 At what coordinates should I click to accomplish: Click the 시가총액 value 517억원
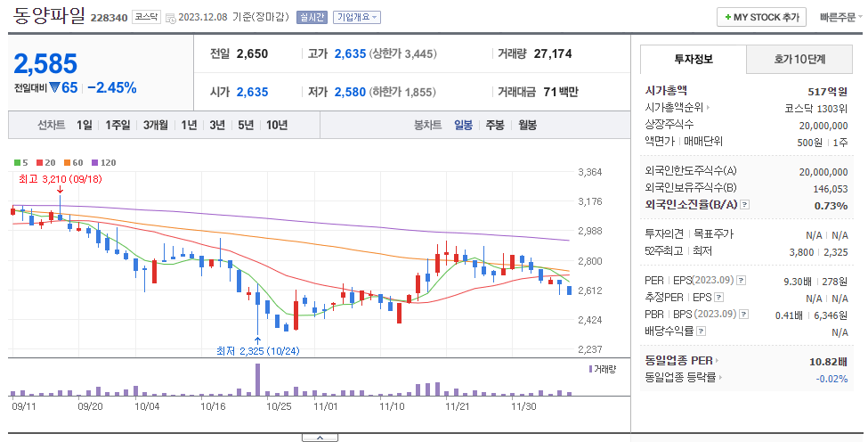pos(828,92)
